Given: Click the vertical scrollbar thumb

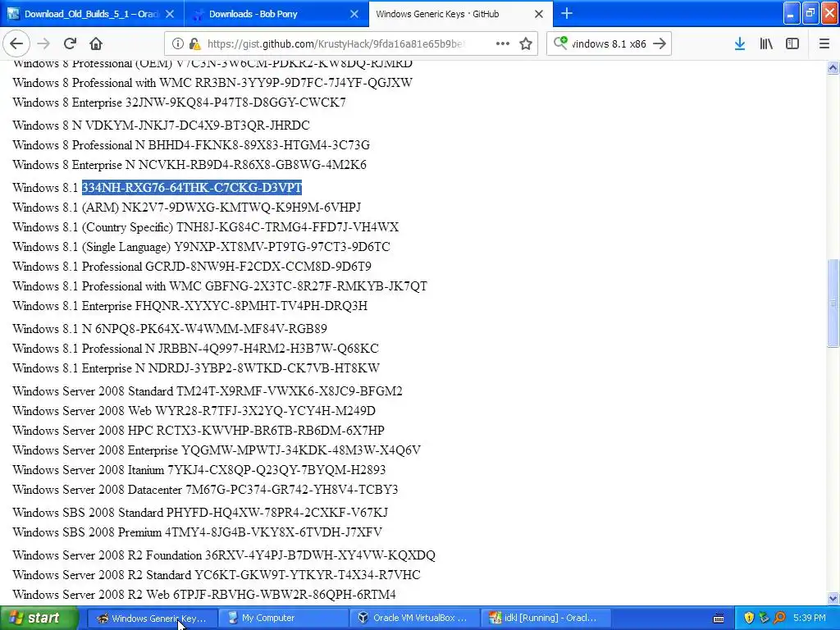Looking at the screenshot, I should (x=833, y=304).
